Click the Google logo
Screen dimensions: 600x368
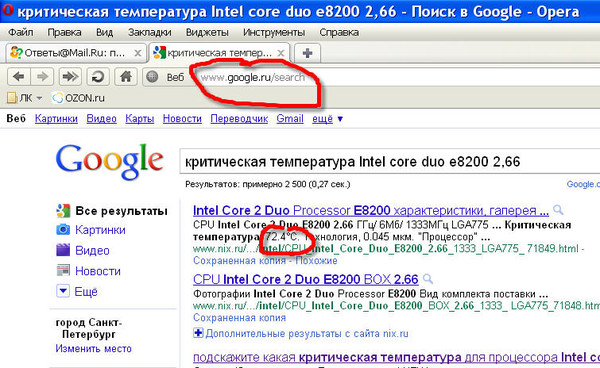(x=110, y=161)
